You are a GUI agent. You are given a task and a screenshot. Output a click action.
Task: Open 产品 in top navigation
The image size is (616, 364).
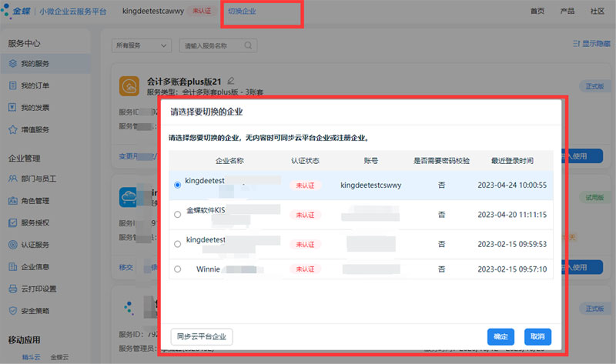click(567, 11)
